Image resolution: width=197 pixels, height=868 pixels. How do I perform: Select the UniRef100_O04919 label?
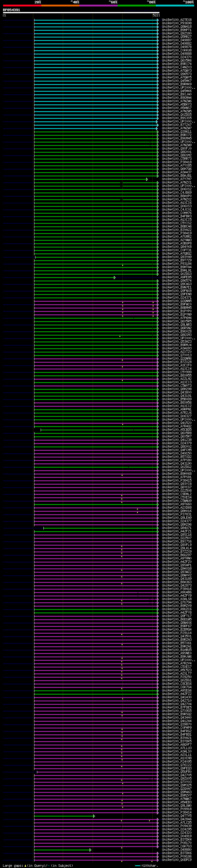click(x=176, y=836)
